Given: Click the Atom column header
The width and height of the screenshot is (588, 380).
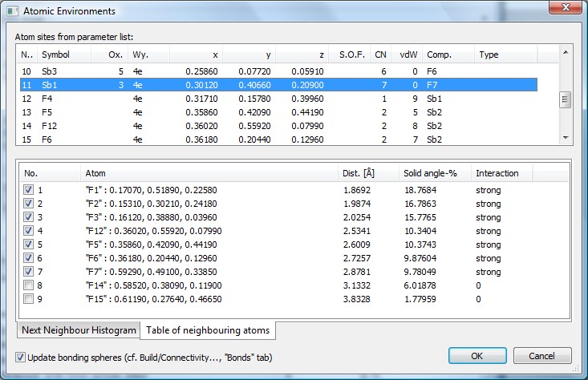Looking at the screenshot, I should point(209,173).
